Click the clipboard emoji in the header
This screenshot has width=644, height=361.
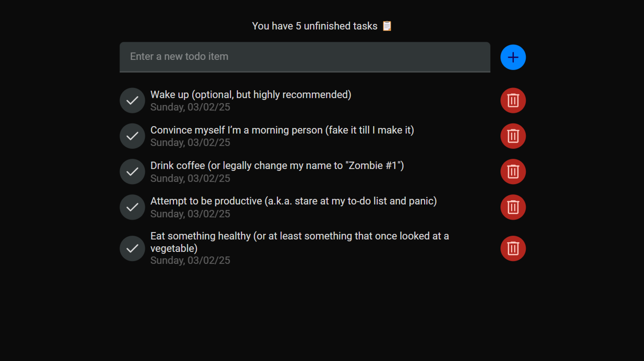click(x=387, y=26)
